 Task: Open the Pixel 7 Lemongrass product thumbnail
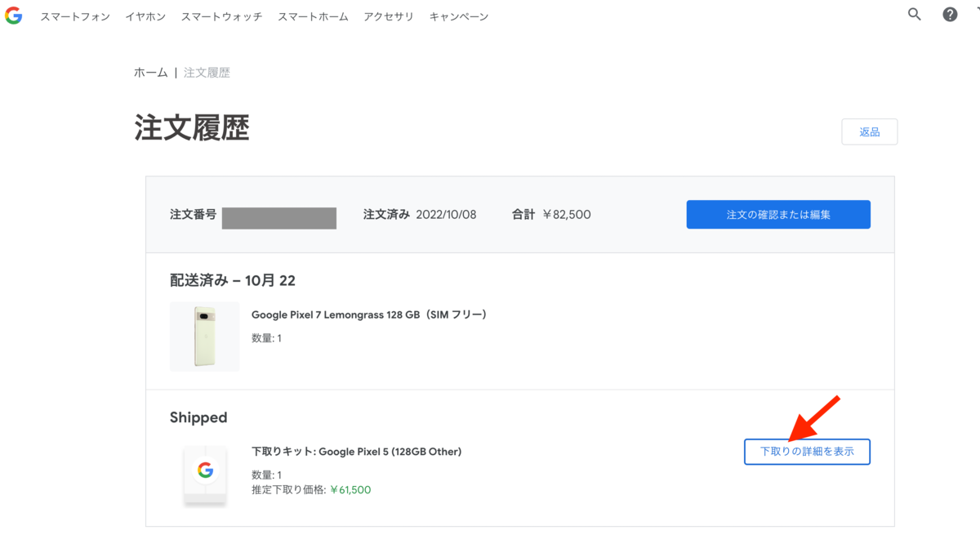[x=204, y=337]
